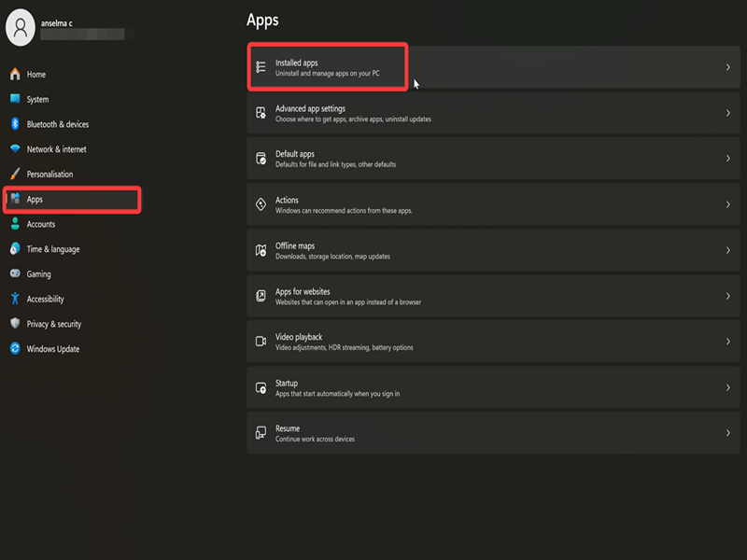Click the Default apps icon
Screen dimensions: 747x560
click(x=261, y=159)
